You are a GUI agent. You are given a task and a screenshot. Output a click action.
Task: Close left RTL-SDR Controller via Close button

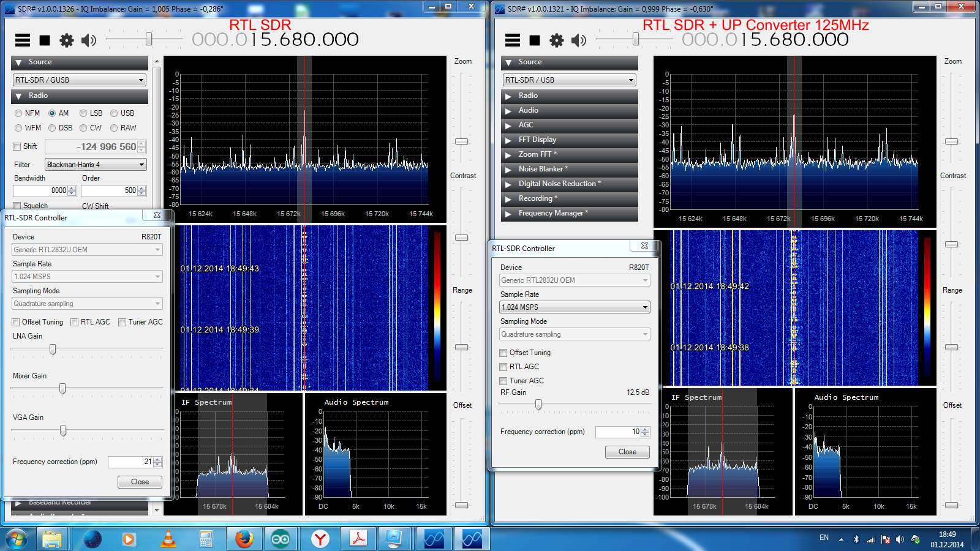(x=140, y=482)
